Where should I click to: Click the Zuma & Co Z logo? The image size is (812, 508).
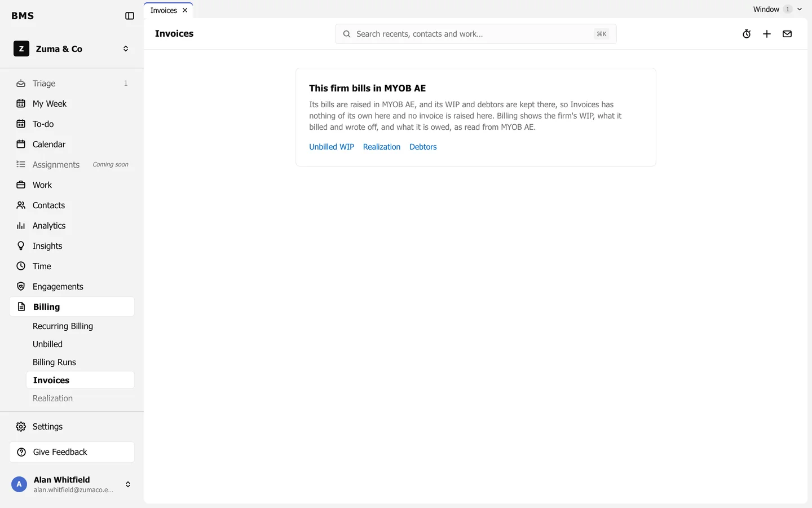point(21,49)
